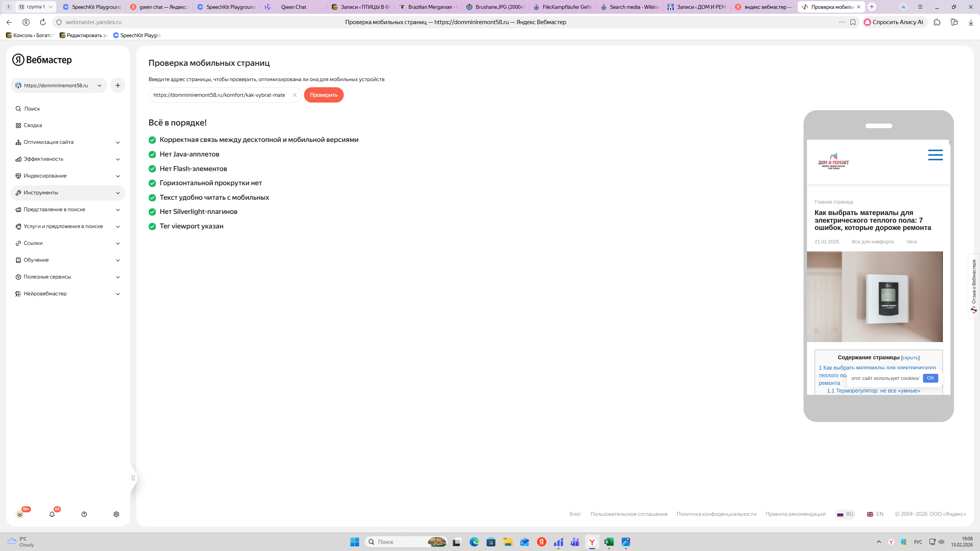Add a site with the plus button

tap(118, 85)
